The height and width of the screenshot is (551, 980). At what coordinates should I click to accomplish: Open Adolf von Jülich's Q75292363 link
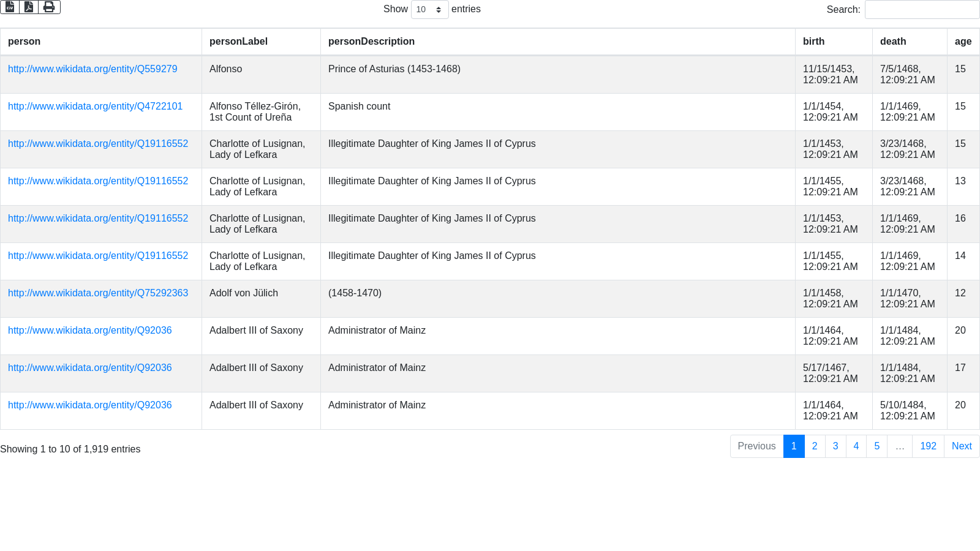pyautogui.click(x=98, y=293)
